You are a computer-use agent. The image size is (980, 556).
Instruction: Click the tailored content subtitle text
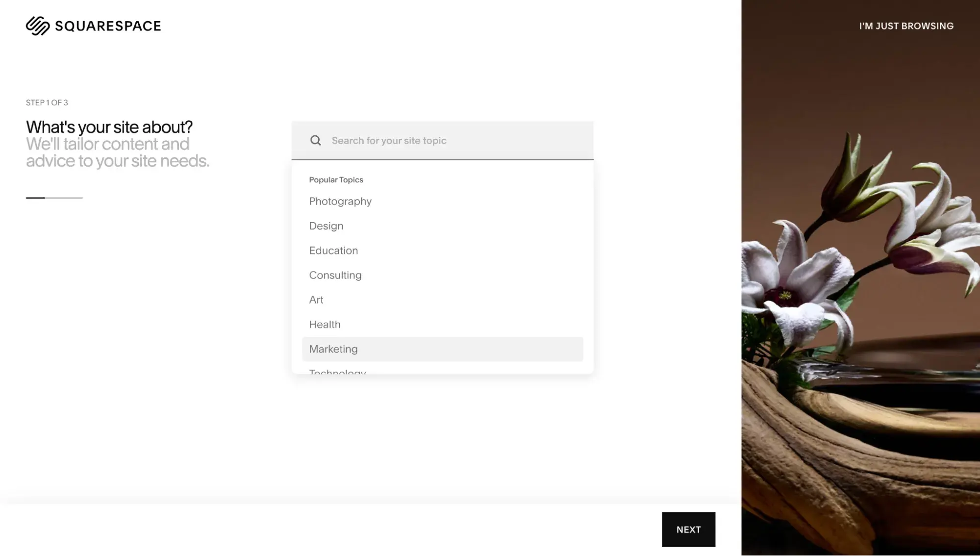pyautogui.click(x=117, y=152)
